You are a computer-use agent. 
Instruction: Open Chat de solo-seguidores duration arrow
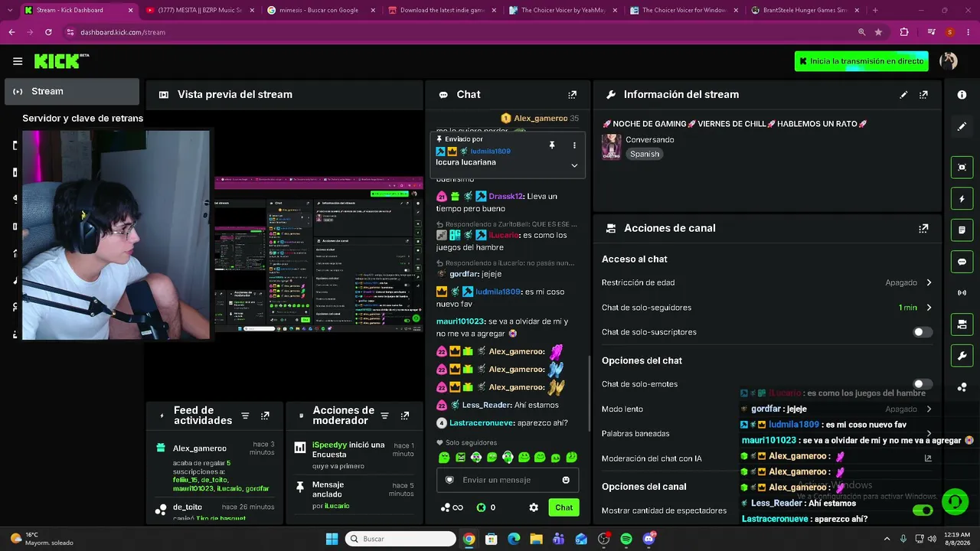pyautogui.click(x=929, y=308)
